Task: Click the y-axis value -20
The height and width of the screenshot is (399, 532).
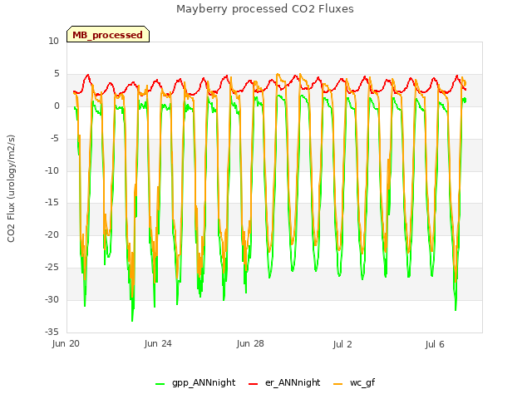Action: (52, 234)
